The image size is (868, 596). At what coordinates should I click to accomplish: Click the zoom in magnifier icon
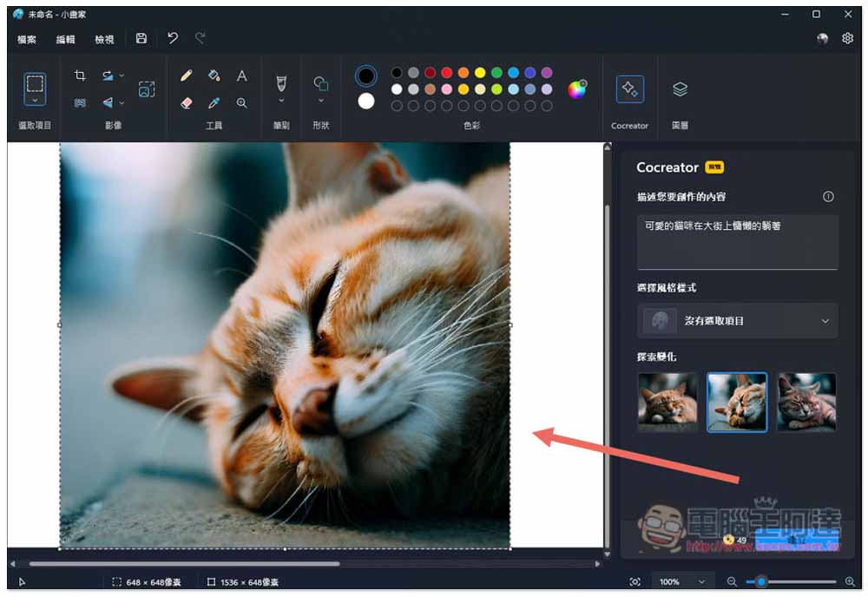pos(850,581)
